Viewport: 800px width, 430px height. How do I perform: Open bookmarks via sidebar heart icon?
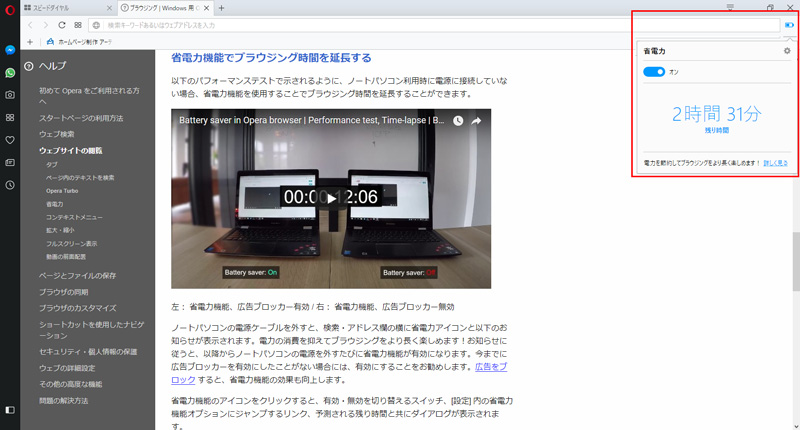[x=10, y=140]
